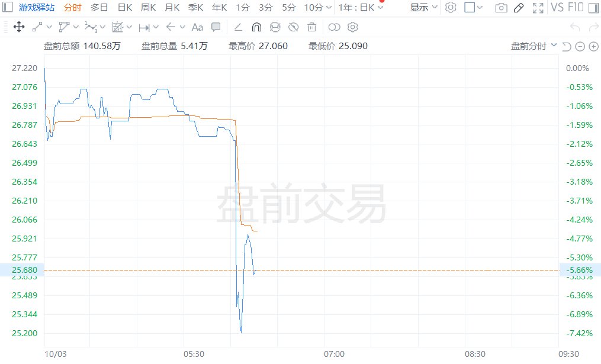This screenshot has width=601, height=364.
Task: Open the 盘前分时 session dropdown
Action: pos(533,46)
